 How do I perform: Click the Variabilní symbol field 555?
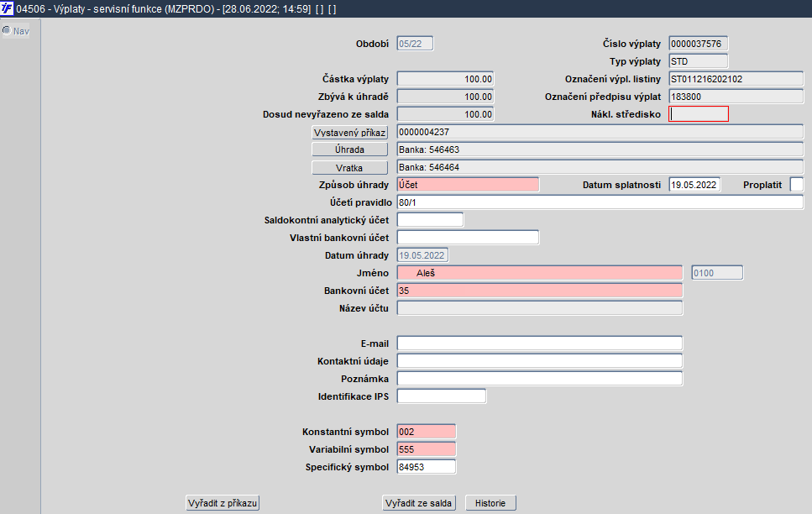427,448
